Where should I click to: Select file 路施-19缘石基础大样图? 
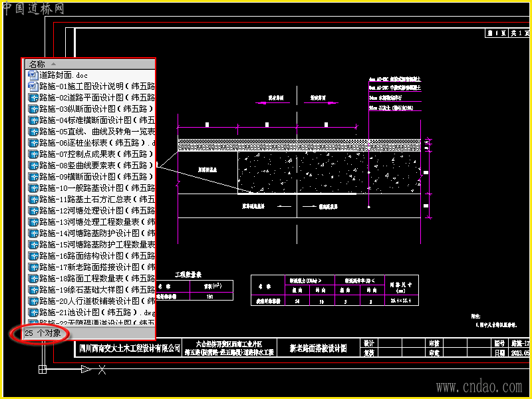pyautogui.click(x=91, y=290)
